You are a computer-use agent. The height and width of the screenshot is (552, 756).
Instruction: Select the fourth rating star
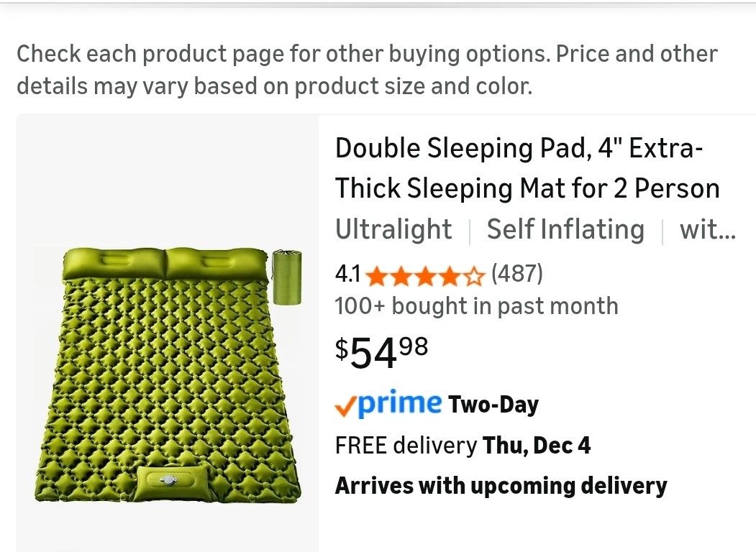click(x=450, y=275)
